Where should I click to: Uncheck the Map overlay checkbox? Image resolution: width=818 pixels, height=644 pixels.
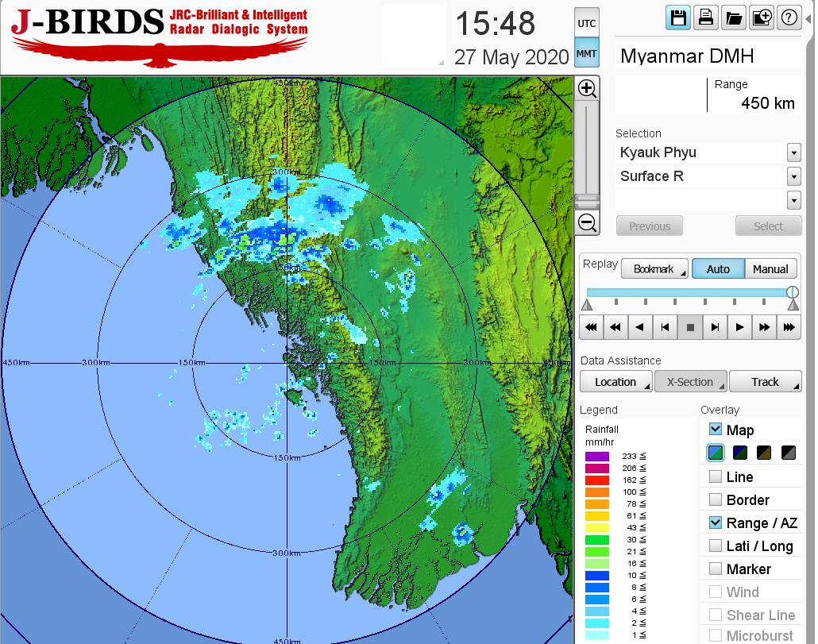(x=716, y=430)
